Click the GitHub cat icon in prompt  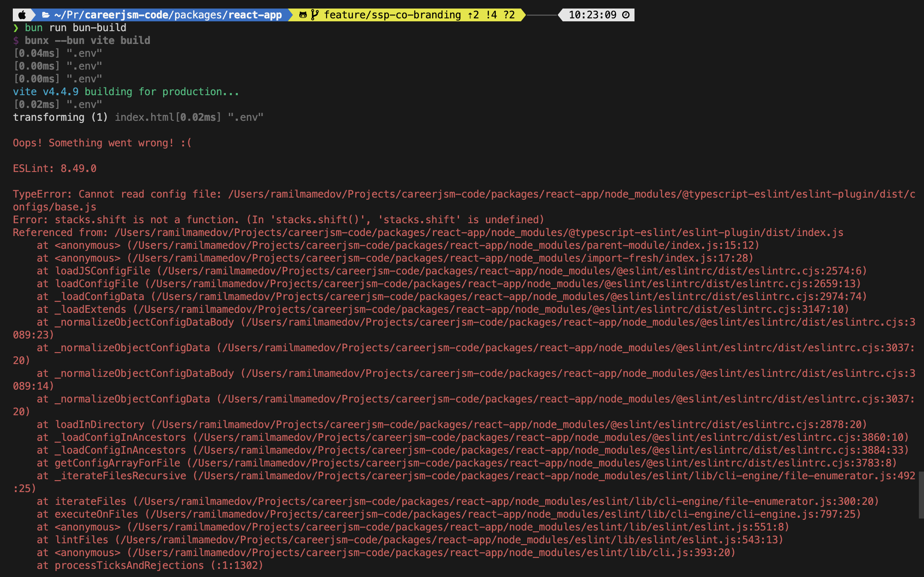point(303,15)
